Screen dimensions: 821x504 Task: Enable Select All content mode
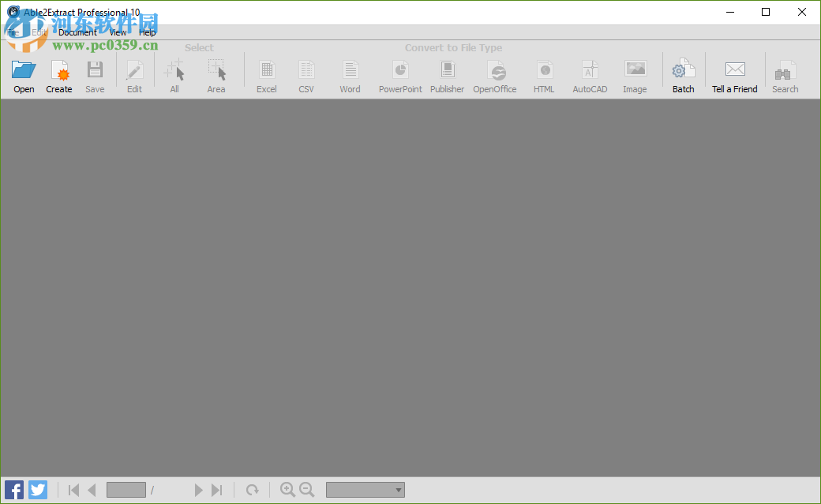tap(174, 75)
